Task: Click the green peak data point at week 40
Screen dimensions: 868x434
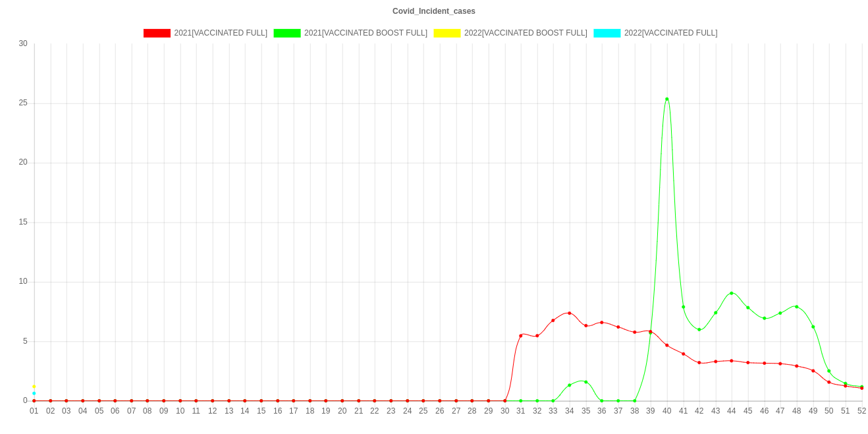Action: (667, 99)
